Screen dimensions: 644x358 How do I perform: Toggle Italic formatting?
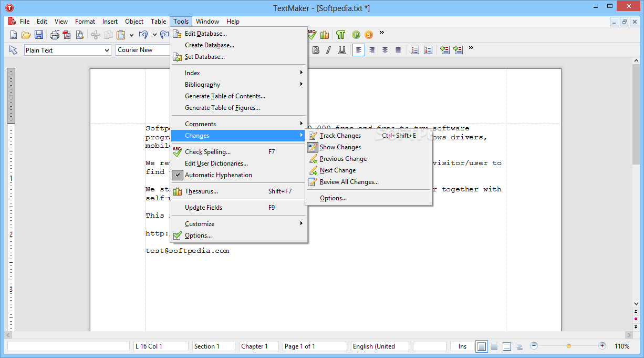329,50
